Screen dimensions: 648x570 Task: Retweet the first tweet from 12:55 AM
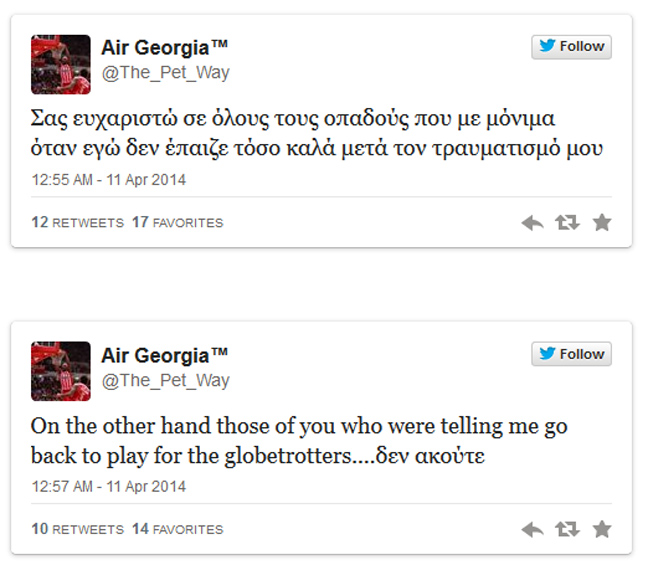[567, 223]
